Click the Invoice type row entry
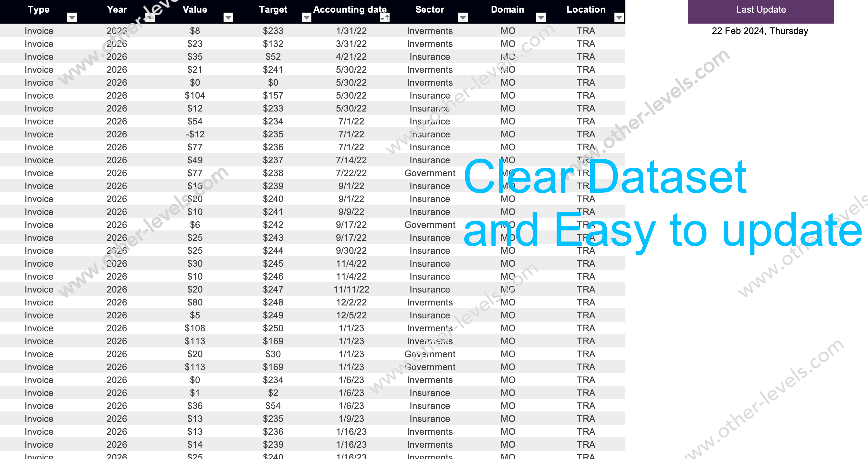 point(38,29)
